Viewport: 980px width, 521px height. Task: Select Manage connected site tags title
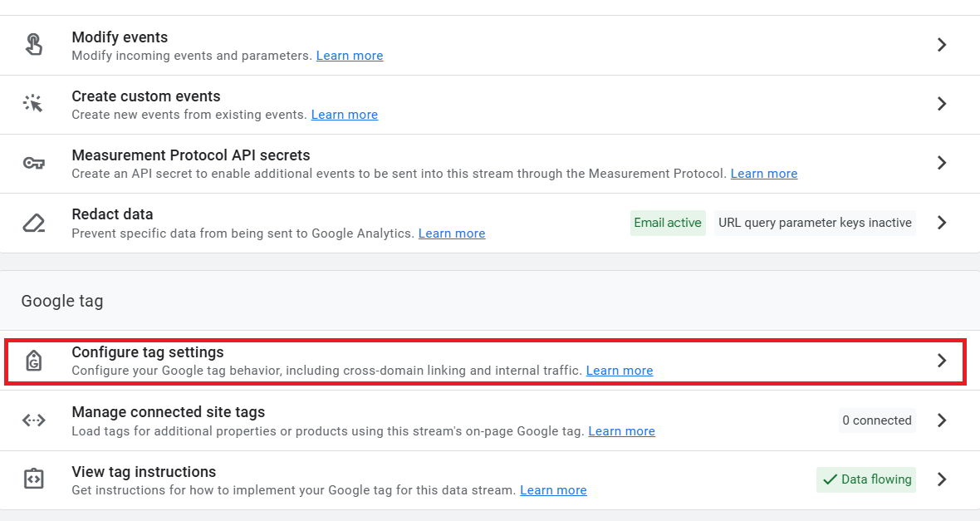pos(168,412)
